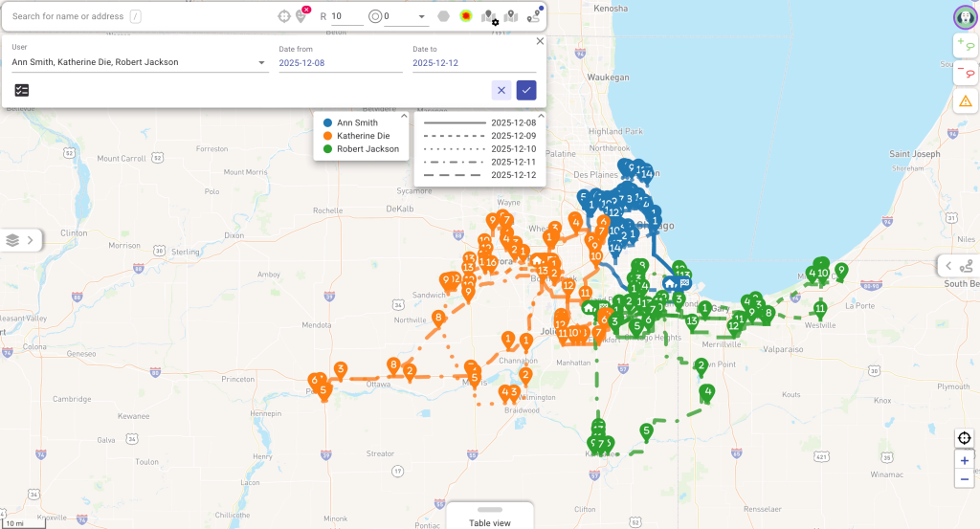Viewport: 980px width, 529px height.
Task: Clear the filter with the X button
Action: click(501, 90)
